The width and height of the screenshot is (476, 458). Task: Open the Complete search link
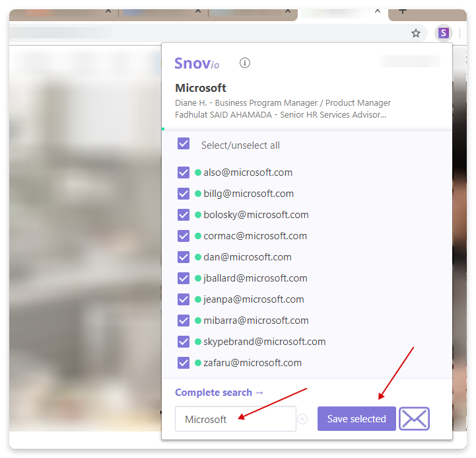click(x=219, y=393)
